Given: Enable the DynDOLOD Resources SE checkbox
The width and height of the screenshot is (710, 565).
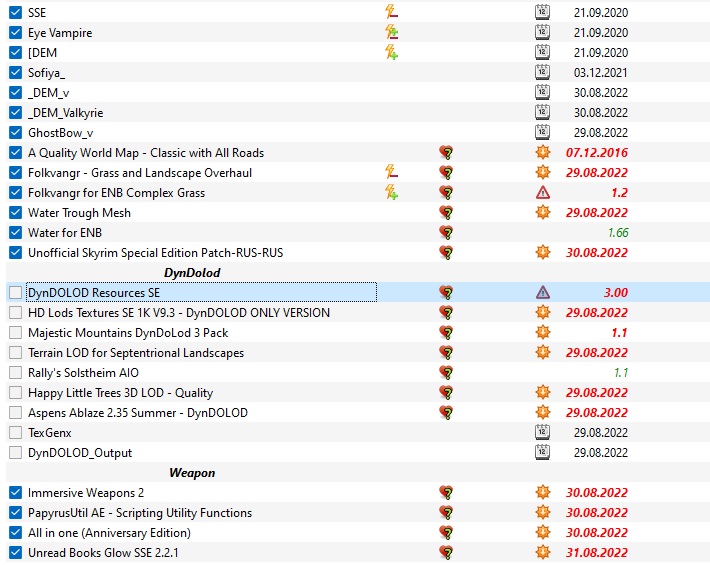Looking at the screenshot, I should 15,292.
